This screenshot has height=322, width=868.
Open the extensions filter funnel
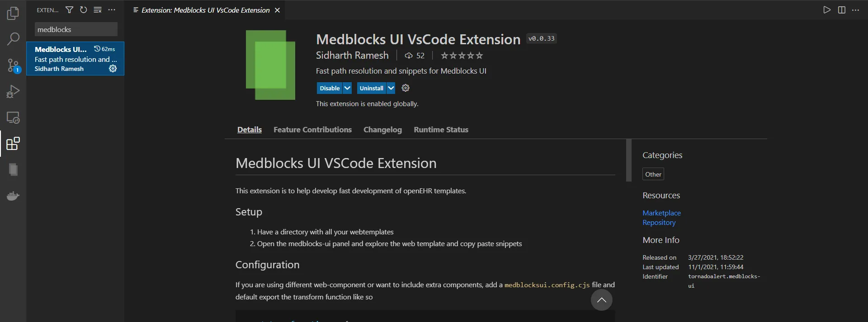(69, 10)
